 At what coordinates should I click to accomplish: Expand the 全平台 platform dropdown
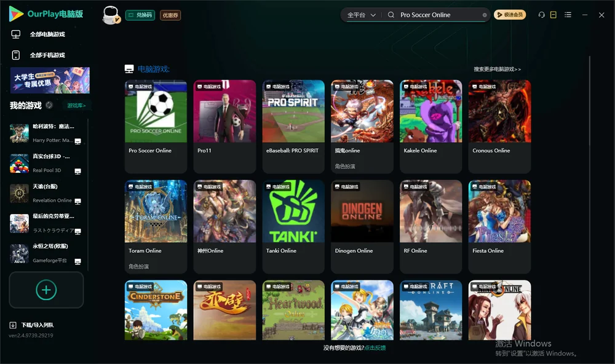pyautogui.click(x=361, y=15)
